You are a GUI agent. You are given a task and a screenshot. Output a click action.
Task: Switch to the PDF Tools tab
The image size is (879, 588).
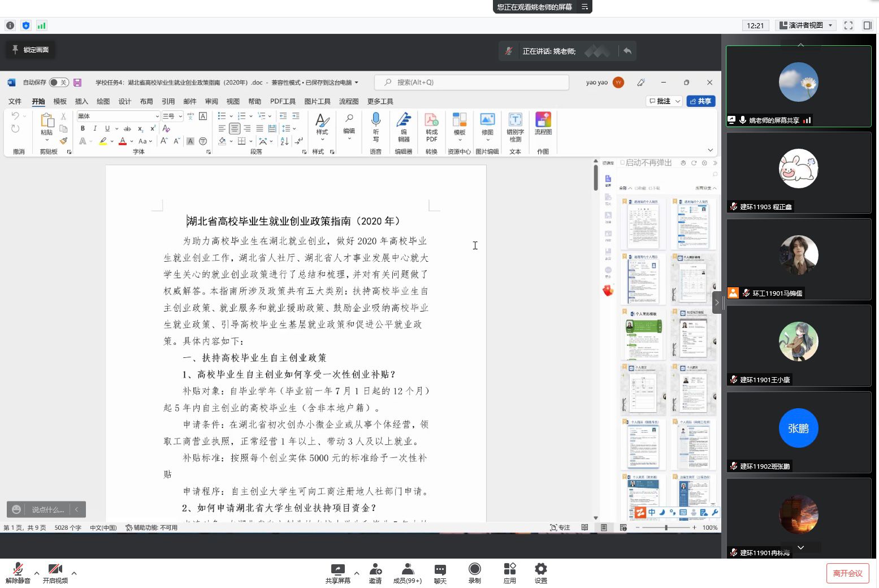(x=283, y=102)
